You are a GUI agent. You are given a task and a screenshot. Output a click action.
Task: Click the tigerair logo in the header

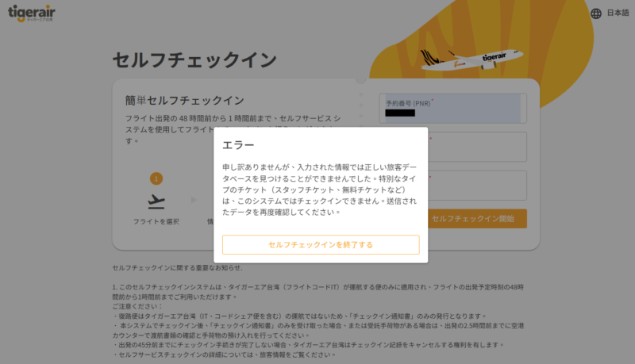tap(33, 13)
